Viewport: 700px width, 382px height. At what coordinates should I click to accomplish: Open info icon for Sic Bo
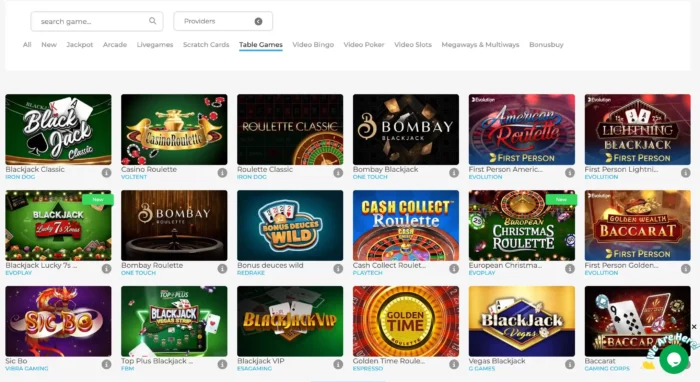106,365
